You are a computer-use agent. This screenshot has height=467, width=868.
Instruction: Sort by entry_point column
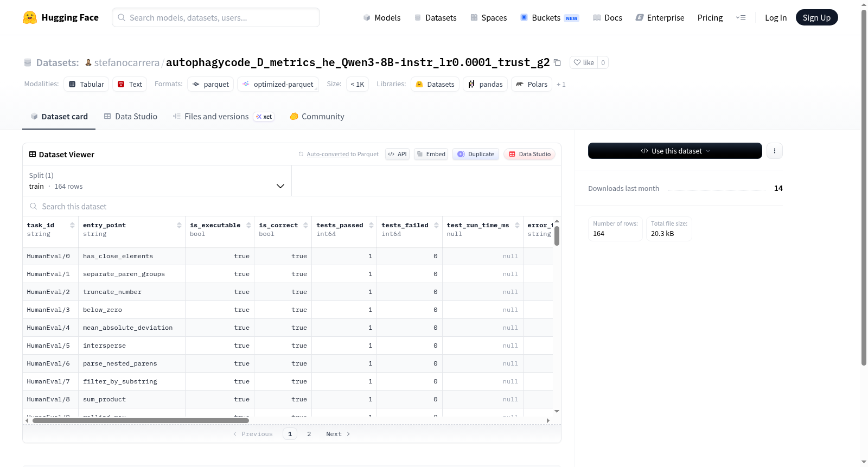179,225
